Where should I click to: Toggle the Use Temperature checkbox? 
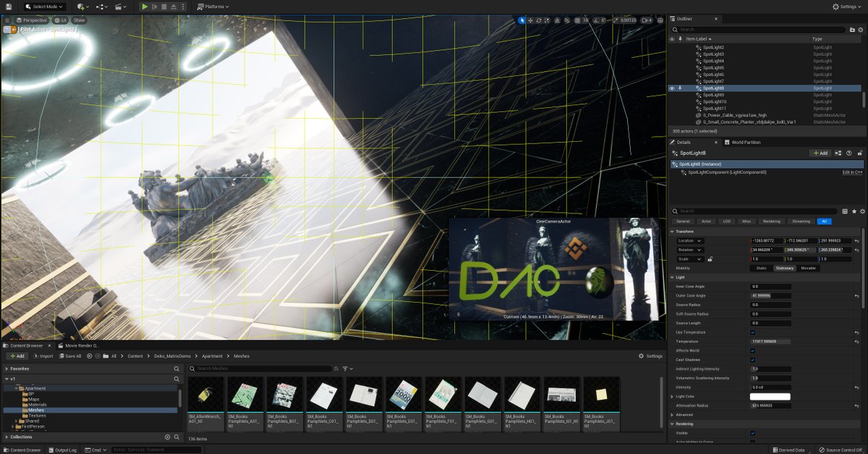coord(753,332)
